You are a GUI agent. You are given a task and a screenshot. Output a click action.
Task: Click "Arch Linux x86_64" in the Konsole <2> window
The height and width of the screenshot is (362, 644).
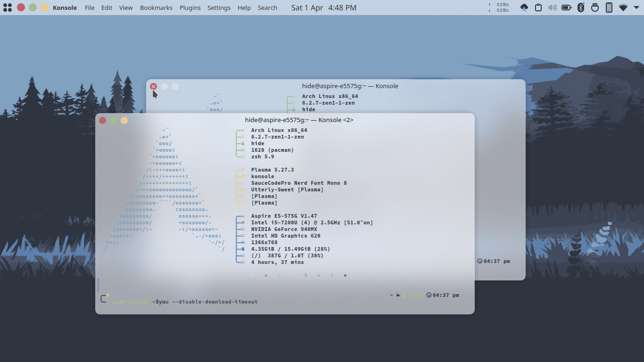click(279, 130)
